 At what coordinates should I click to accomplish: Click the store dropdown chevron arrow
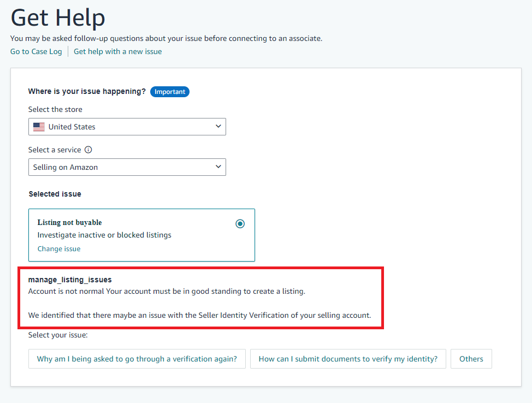pyautogui.click(x=218, y=126)
